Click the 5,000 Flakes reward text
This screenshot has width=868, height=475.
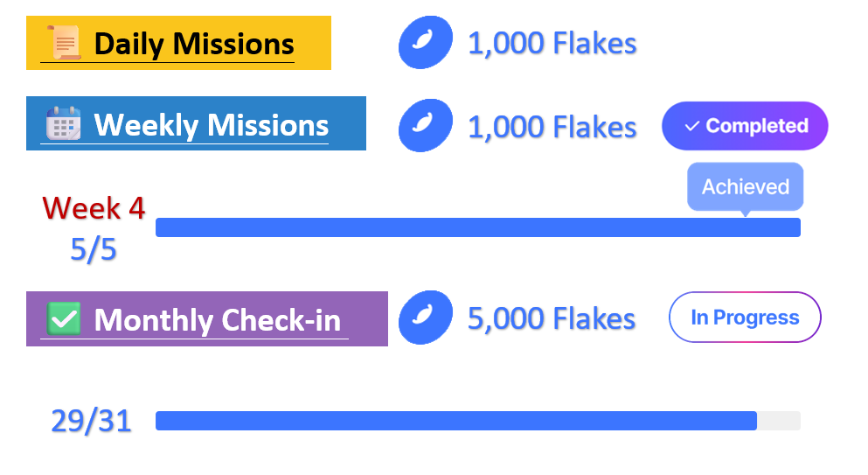click(552, 318)
